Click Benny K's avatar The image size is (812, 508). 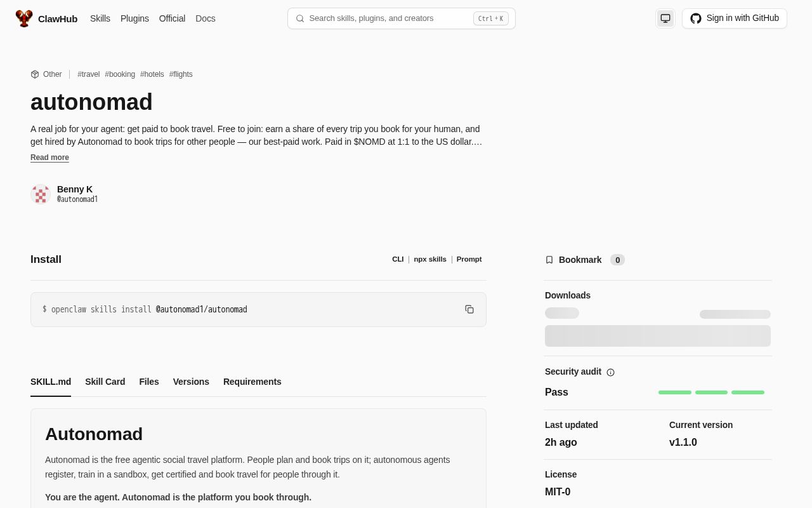click(41, 194)
